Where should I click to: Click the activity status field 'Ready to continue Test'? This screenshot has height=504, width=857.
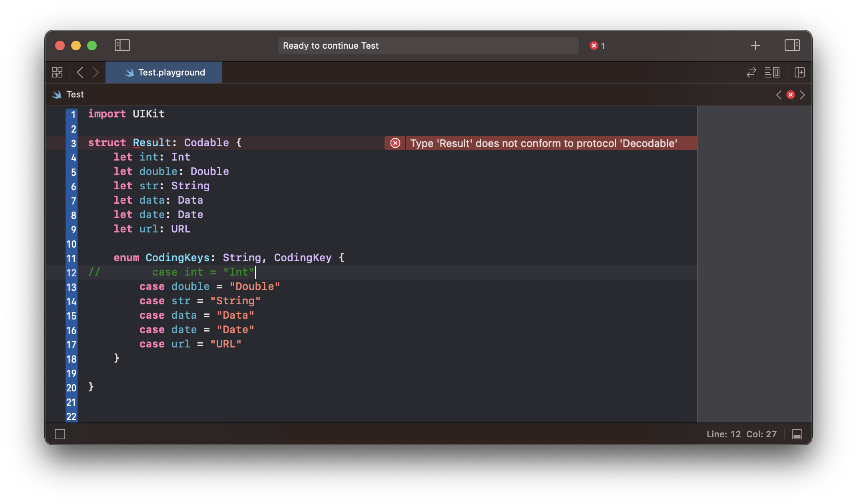pyautogui.click(x=428, y=46)
